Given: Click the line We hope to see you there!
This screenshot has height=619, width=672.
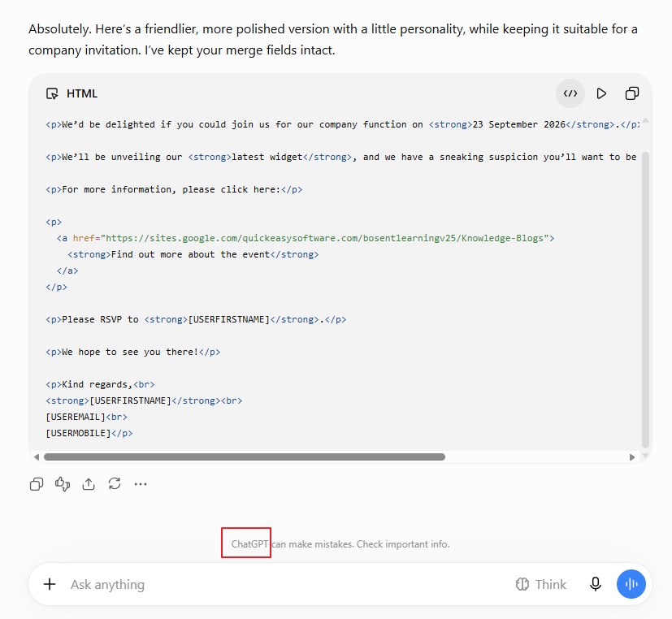Looking at the screenshot, I should 133,352.
